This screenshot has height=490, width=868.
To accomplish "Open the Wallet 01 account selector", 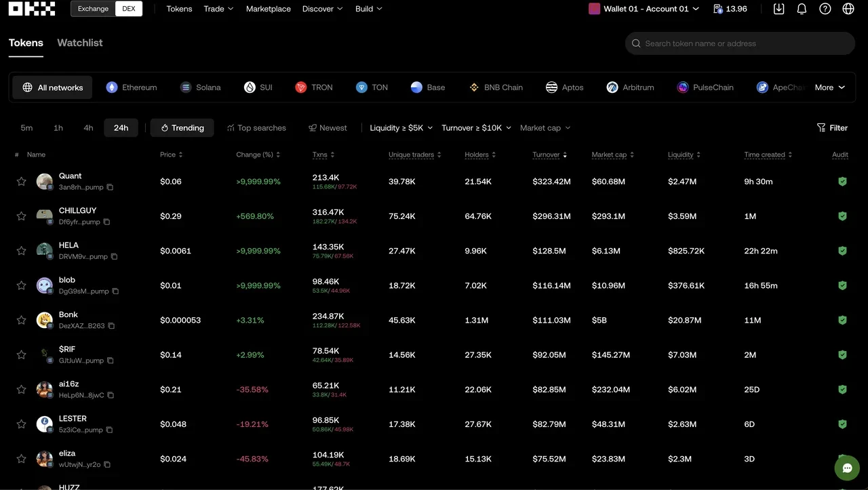I will pyautogui.click(x=644, y=9).
